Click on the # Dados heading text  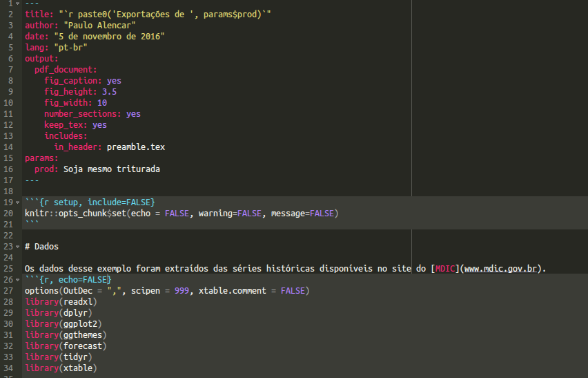41,247
